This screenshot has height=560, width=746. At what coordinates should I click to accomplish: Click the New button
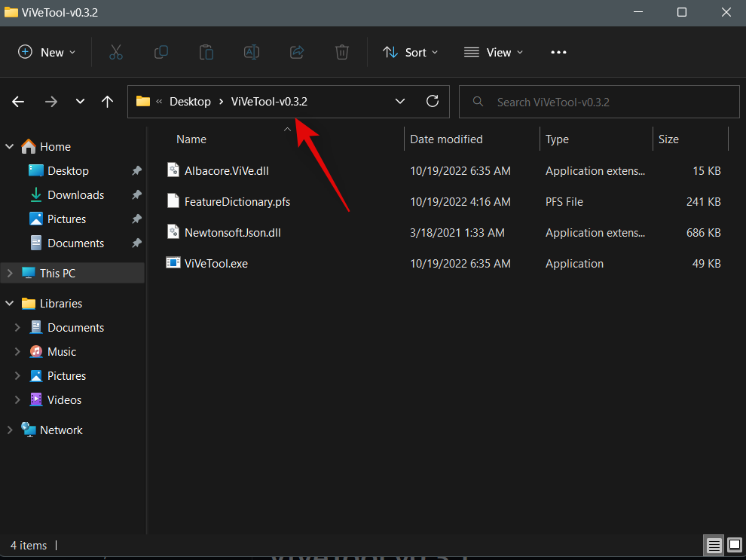tap(47, 52)
